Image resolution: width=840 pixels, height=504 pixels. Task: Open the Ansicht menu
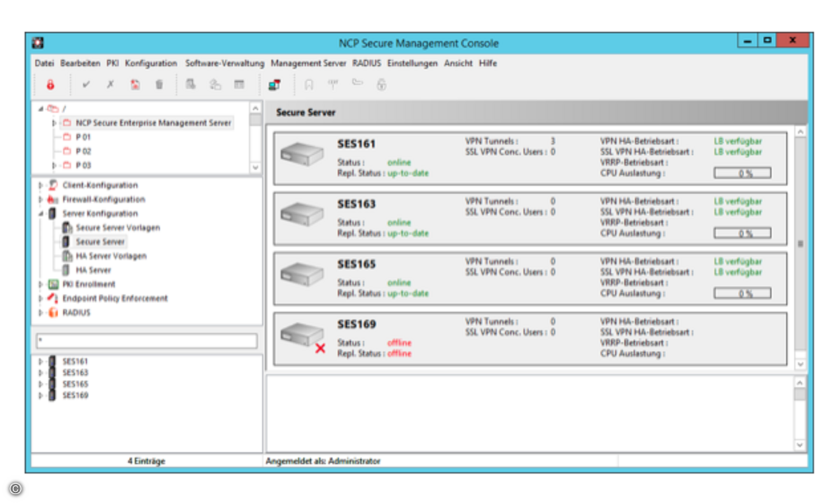click(458, 63)
